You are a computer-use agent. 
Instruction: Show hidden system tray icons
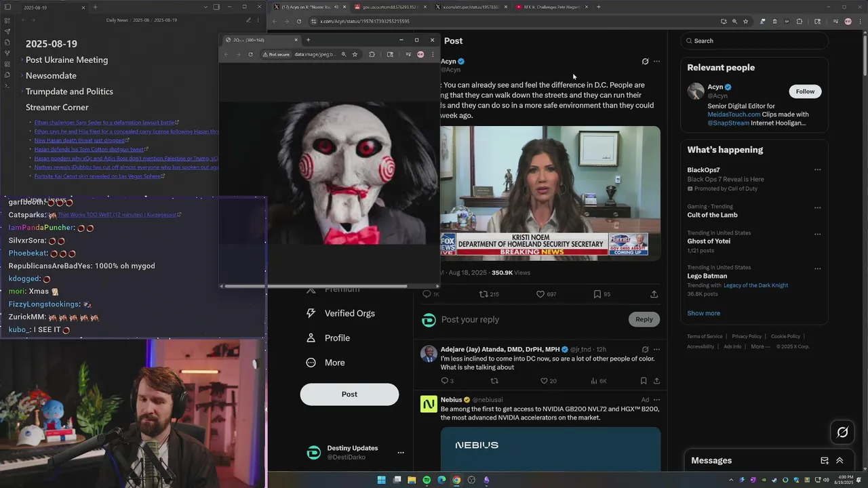click(731, 480)
